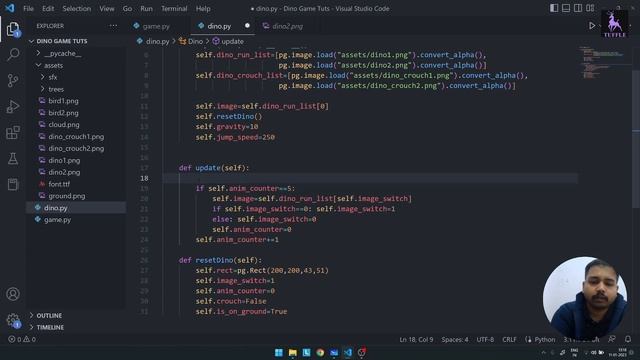This screenshot has height=360, width=640.
Task: Open the notifications bell in status bar
Action: coord(628,339)
